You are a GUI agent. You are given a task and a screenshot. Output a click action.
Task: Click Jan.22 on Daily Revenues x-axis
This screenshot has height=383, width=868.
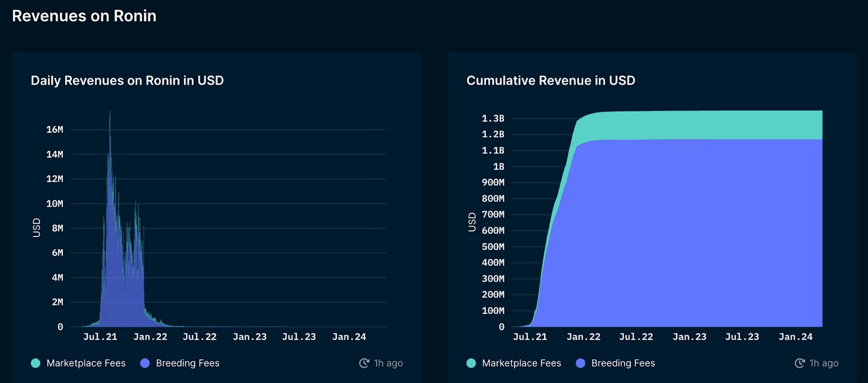(150, 337)
